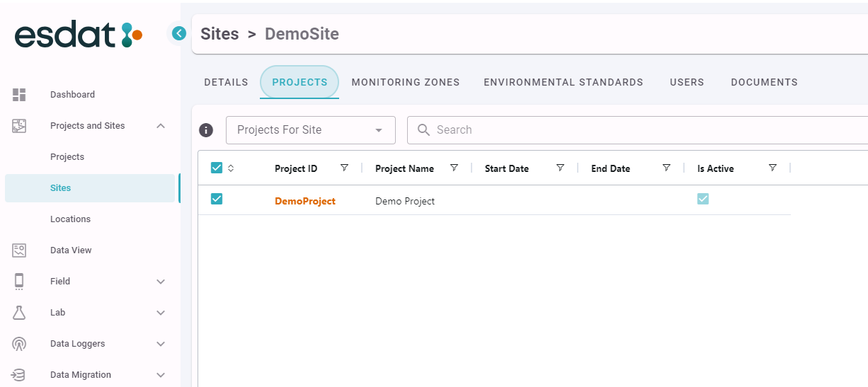This screenshot has width=868, height=387.
Task: Click the Search input field
Action: point(637,130)
